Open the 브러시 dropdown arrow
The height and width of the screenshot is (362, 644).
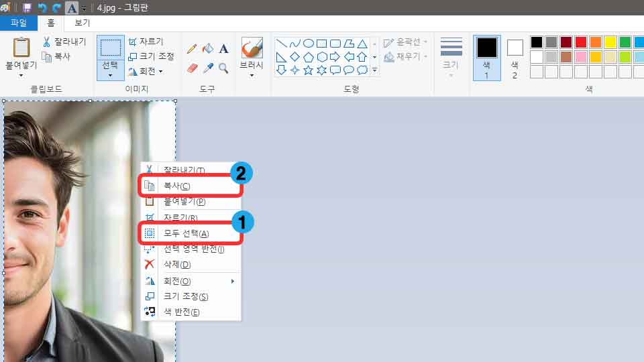[252, 76]
